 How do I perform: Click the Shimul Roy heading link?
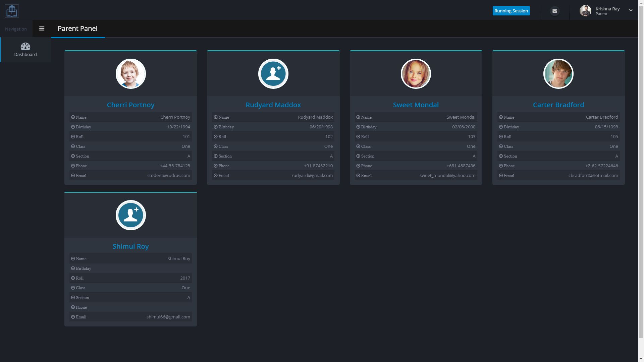[x=130, y=246]
